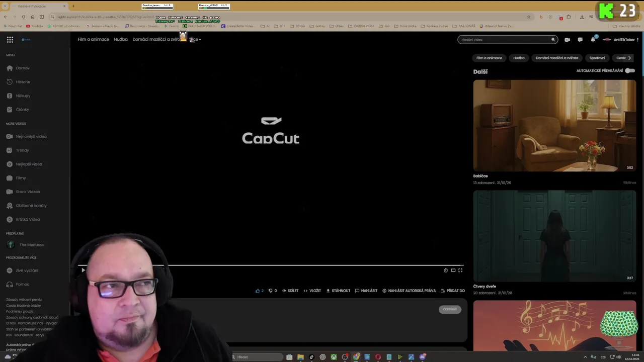
Task: Open the top navigation more dropdown arrow
Action: click(x=200, y=40)
